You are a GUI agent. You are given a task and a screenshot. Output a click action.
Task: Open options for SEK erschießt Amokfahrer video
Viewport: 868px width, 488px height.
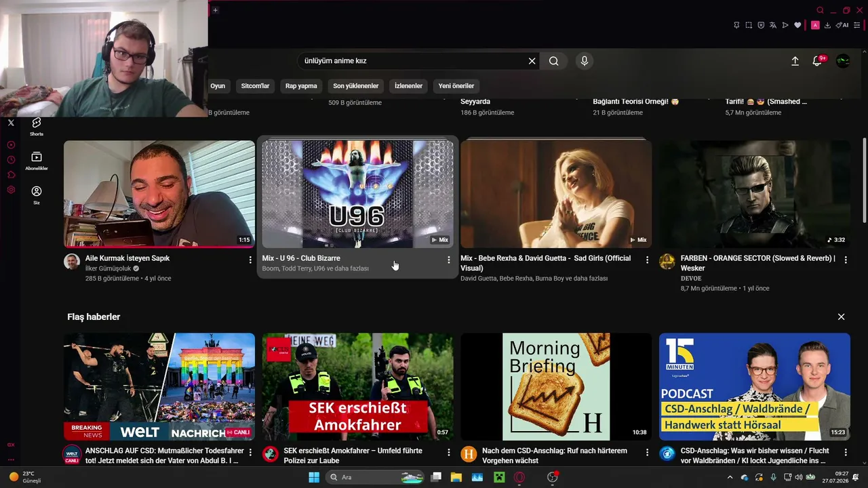448,452
